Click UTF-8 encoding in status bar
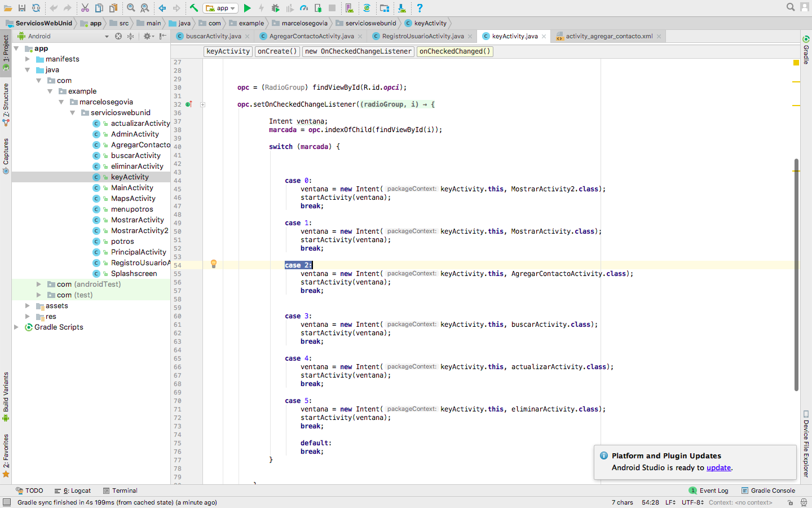812x508 pixels. click(692, 502)
